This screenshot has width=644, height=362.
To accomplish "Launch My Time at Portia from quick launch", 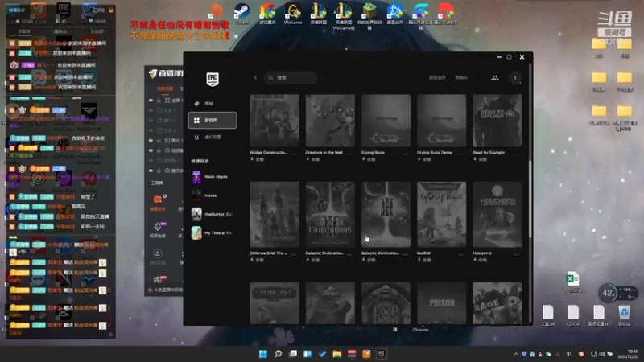I will coord(213,232).
